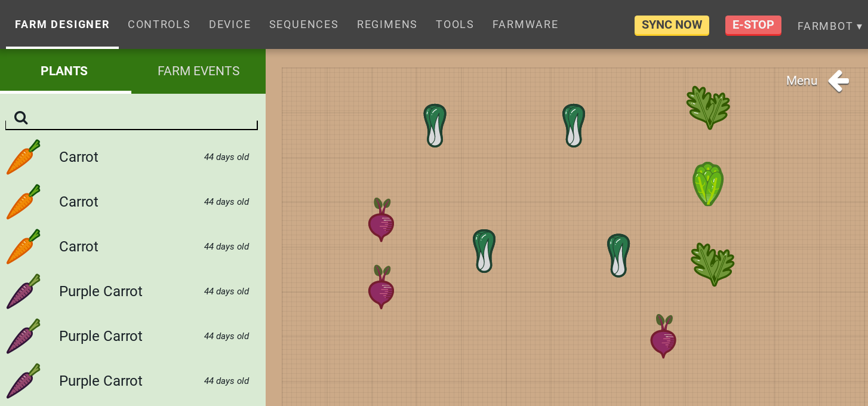Click the search magnifier icon
Screen dimensions: 868x406
point(21,117)
